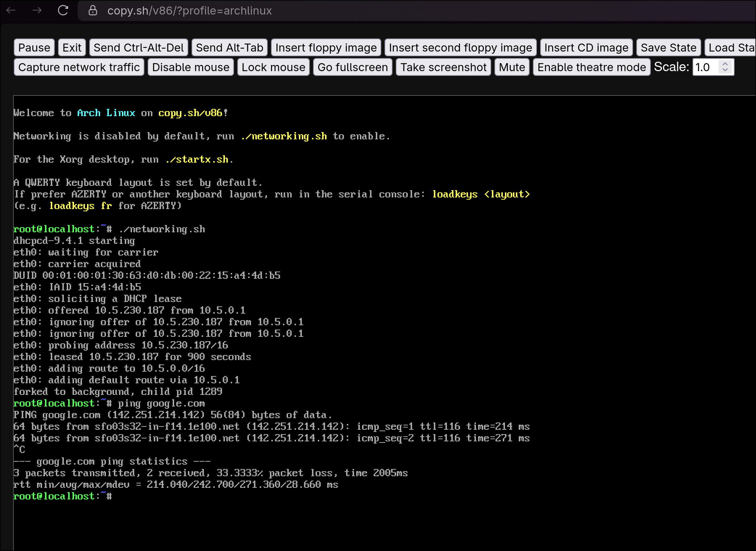Click the browser reload icon

[63, 11]
